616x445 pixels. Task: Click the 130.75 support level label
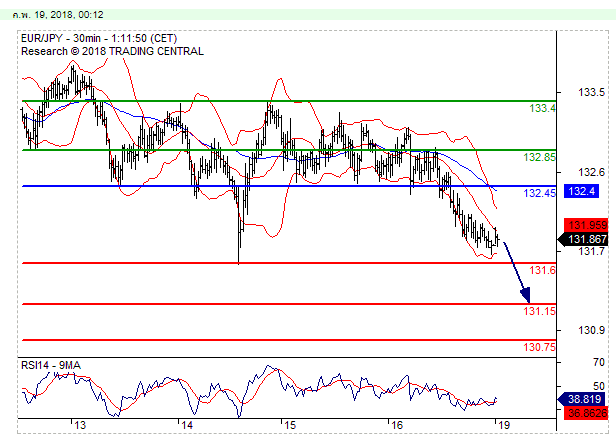click(x=539, y=347)
